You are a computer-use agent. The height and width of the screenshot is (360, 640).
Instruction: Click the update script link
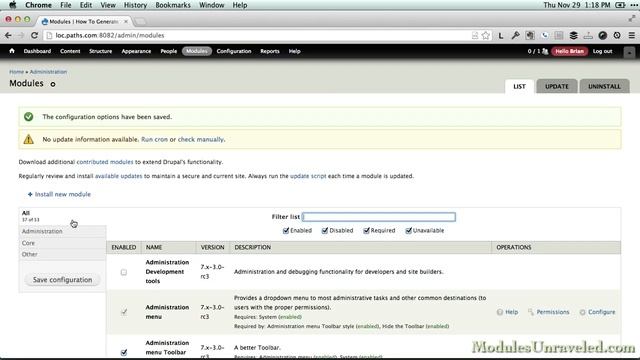point(308,176)
